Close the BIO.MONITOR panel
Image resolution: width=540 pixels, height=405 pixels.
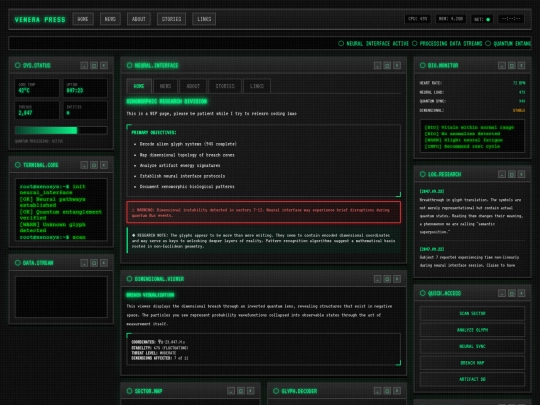(x=521, y=65)
